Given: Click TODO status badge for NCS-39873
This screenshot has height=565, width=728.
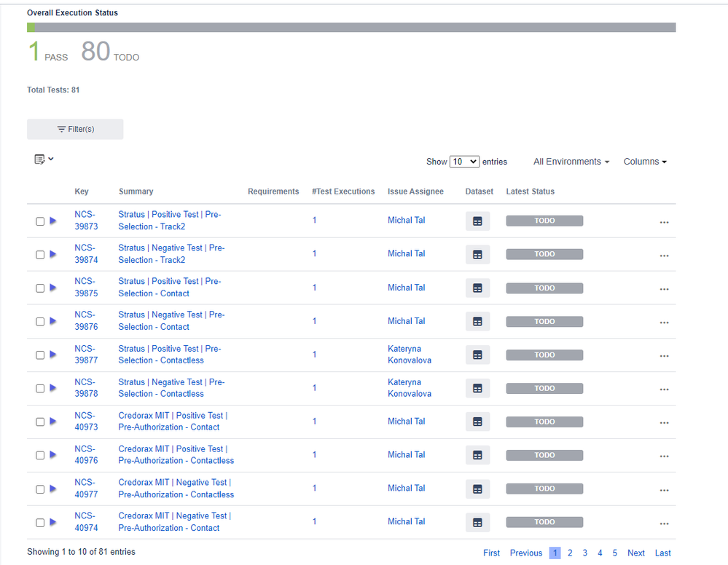Looking at the screenshot, I should (544, 221).
